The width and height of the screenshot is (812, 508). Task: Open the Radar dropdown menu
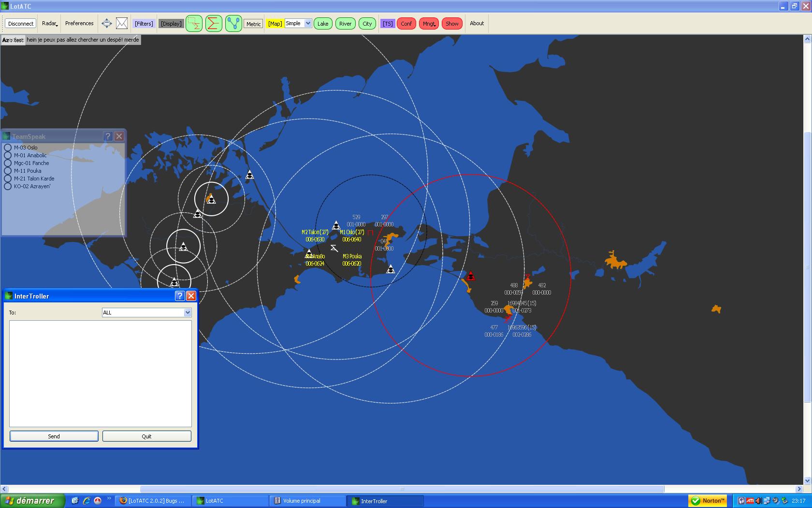pyautogui.click(x=50, y=23)
